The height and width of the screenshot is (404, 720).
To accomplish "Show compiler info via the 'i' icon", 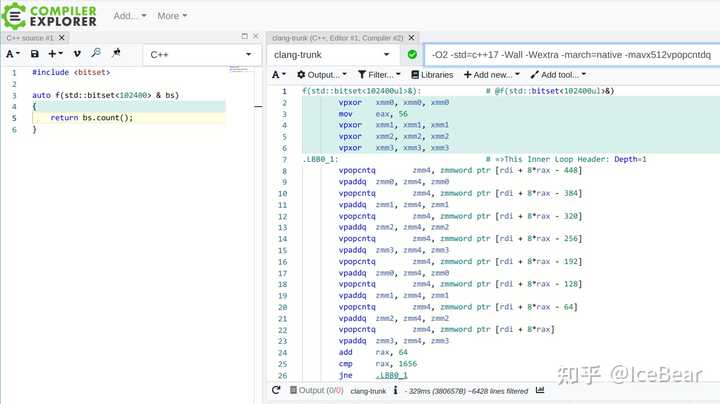I will point(396,391).
